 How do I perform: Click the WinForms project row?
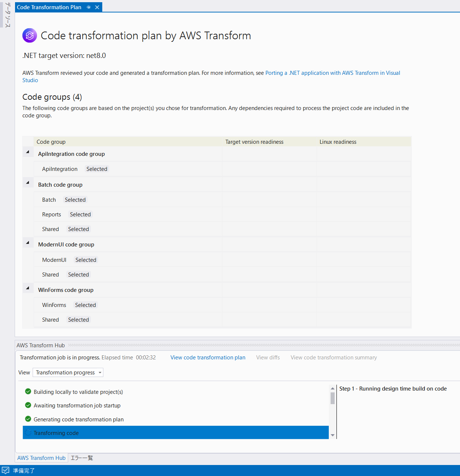tap(222, 305)
